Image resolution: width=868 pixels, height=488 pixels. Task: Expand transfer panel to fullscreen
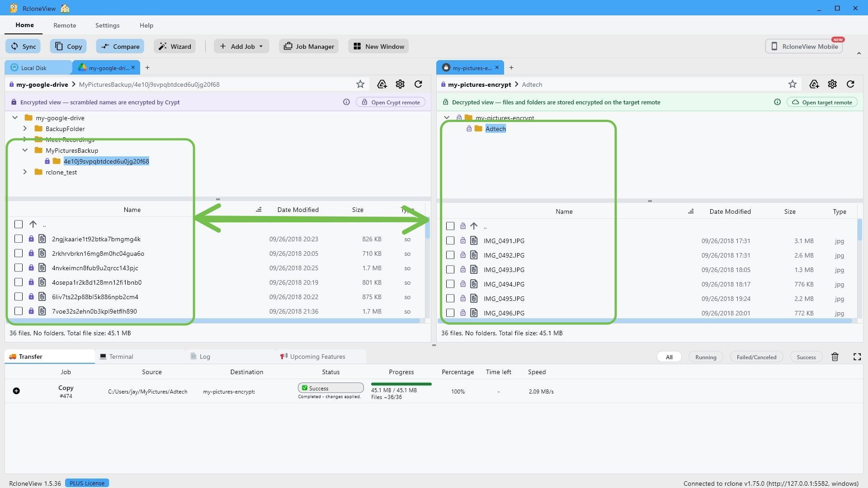(857, 357)
